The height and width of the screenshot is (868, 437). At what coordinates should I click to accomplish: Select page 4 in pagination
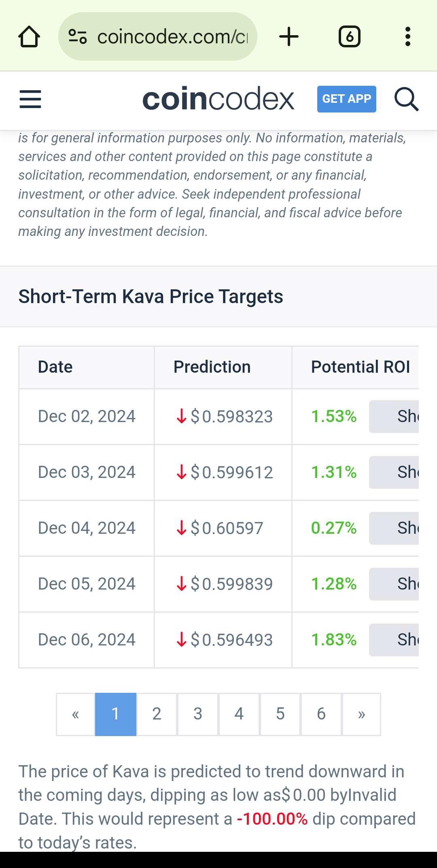coord(239,714)
